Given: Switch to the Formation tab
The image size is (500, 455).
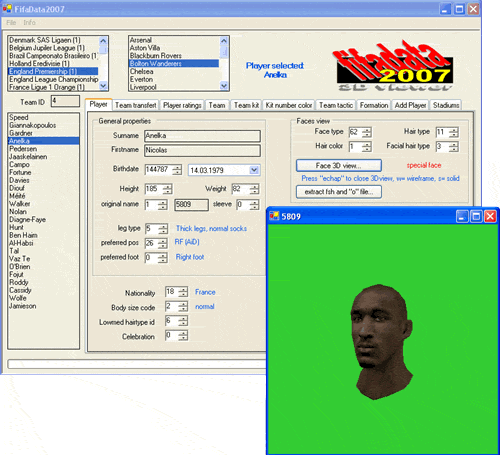Looking at the screenshot, I should pos(374,105).
